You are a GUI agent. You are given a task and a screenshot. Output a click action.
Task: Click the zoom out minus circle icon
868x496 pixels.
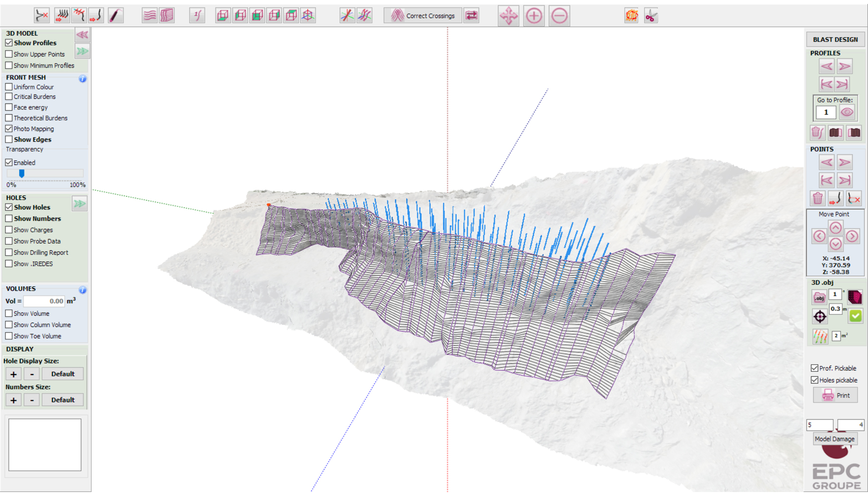(x=559, y=16)
